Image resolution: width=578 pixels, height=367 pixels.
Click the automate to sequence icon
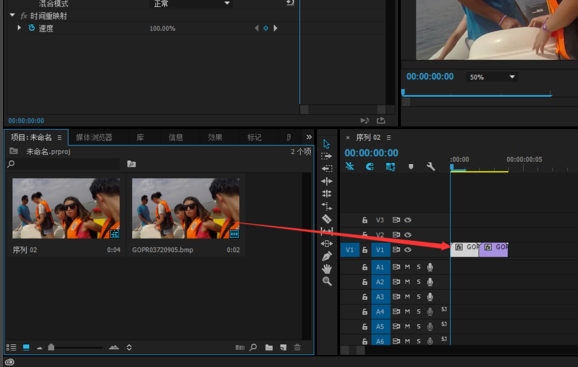click(x=240, y=347)
